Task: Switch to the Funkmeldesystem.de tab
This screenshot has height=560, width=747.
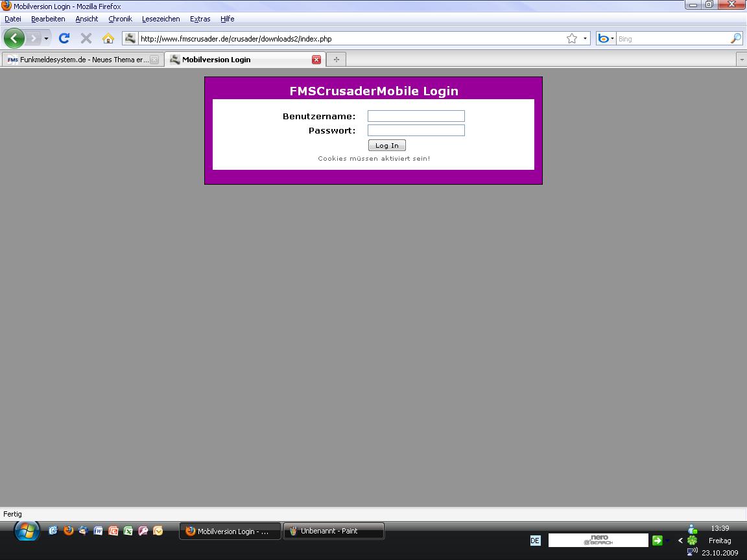Action: (x=78, y=60)
